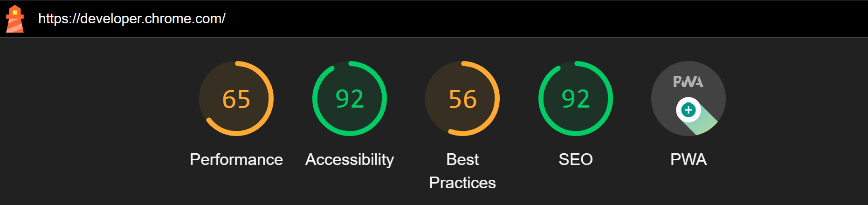Click the number 65 in Performance gauge
868x205 pixels.
236,99
